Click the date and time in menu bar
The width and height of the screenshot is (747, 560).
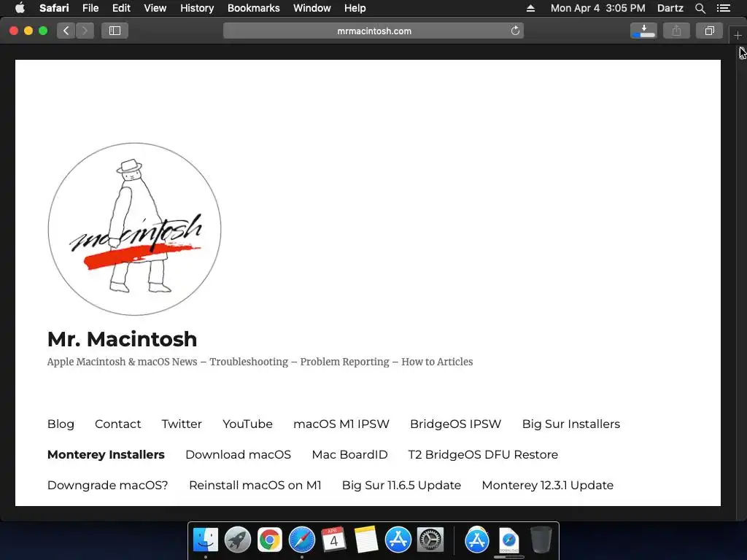coord(598,8)
